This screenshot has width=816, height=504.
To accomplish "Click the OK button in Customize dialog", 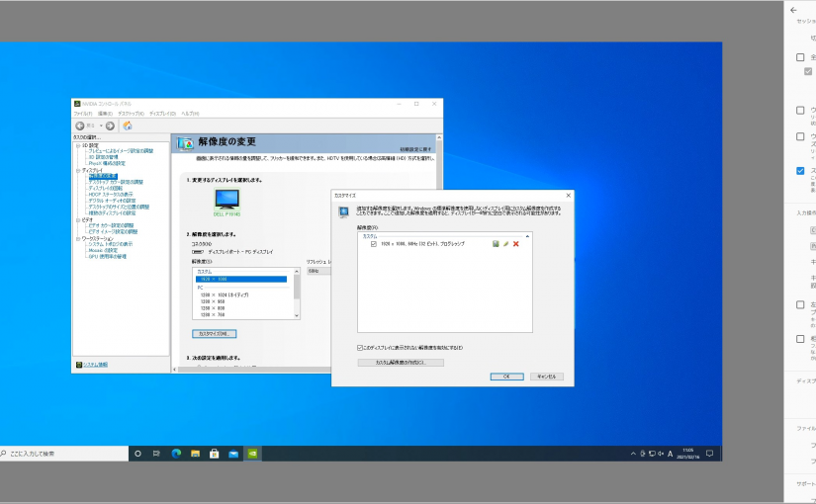I will pos(505,377).
